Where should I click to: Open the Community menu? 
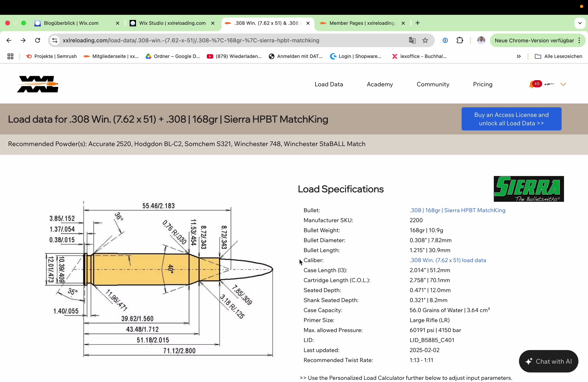[x=433, y=84]
